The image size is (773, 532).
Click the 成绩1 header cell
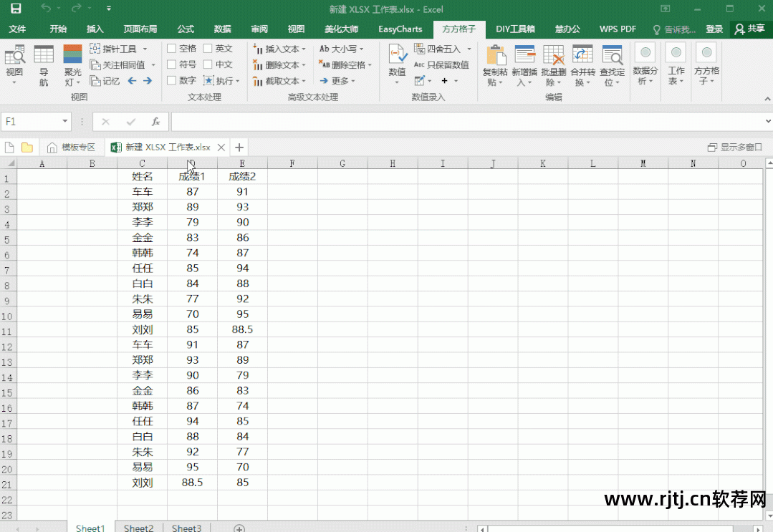(192, 176)
